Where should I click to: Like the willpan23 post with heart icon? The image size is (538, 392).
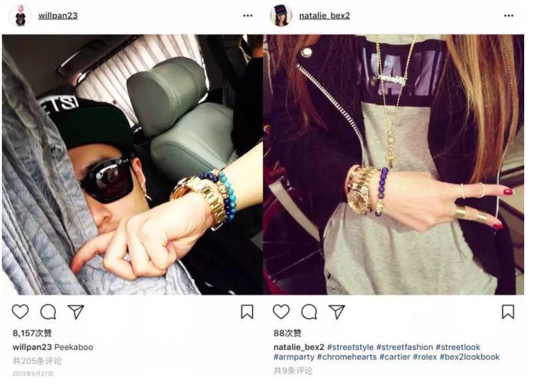(20, 312)
